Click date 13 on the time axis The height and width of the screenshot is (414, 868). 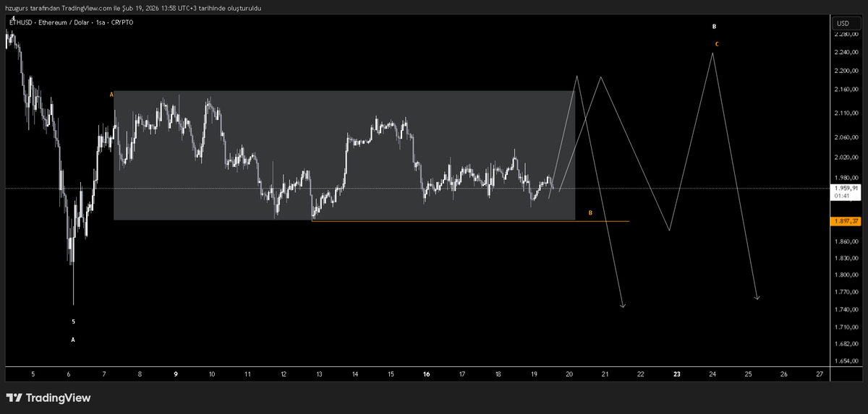point(318,374)
